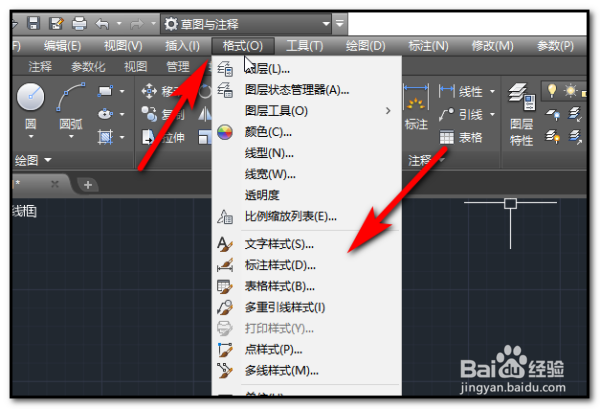Choose 多重引线样式(I) menu item
The image size is (600, 409).
(307, 308)
